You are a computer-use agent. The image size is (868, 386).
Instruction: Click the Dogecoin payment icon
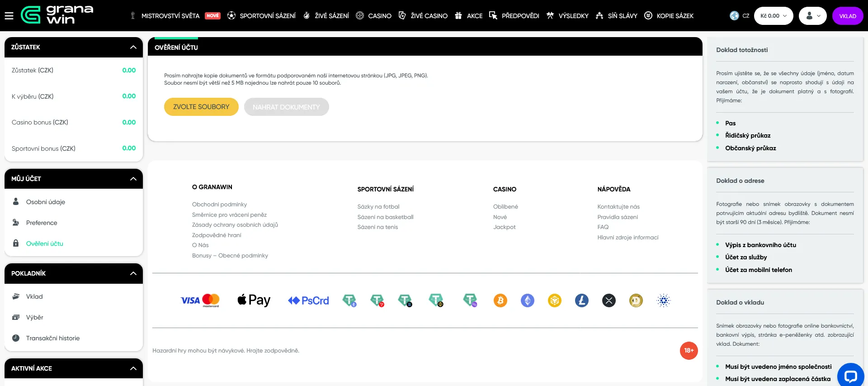636,300
